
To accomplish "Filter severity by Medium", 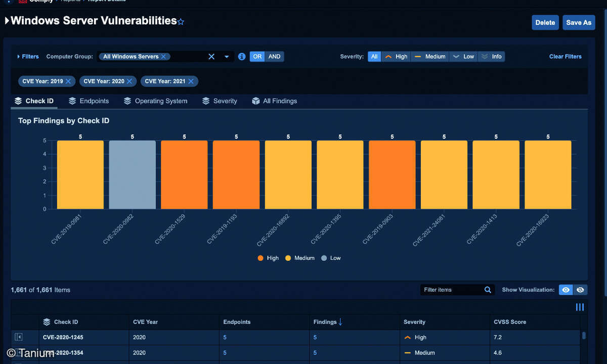I will tap(430, 57).
